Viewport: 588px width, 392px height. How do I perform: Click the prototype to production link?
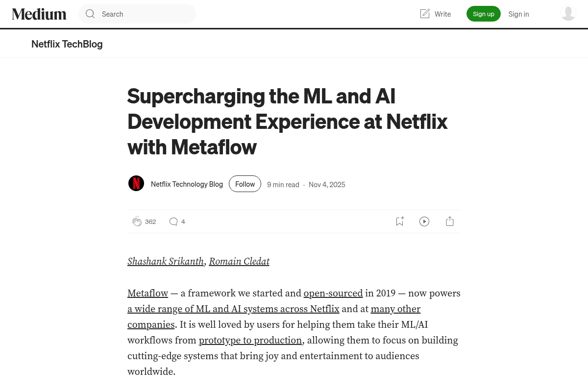click(x=250, y=340)
